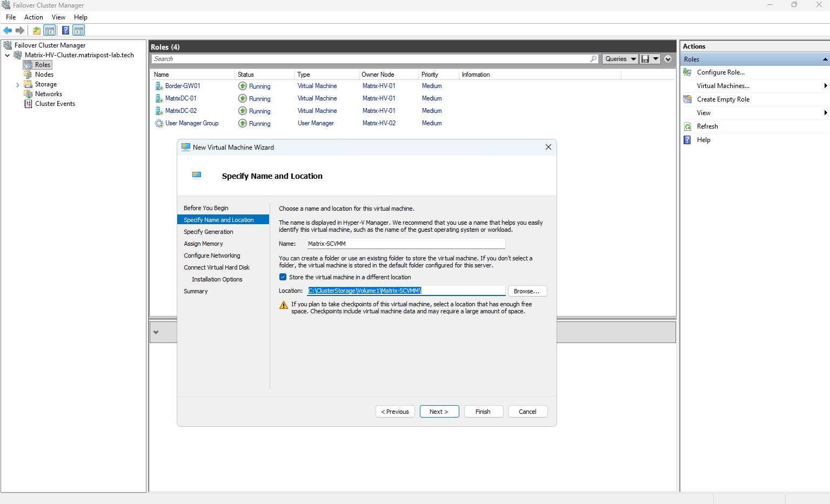830x504 pixels.
Task: Click the Type column header
Action: coord(326,75)
